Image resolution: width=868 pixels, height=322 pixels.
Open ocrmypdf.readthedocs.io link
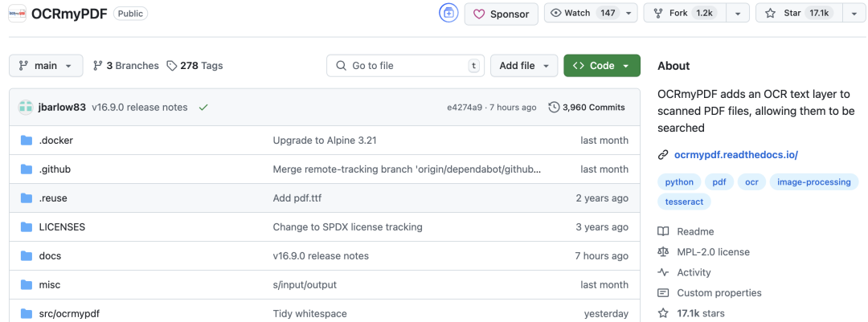(735, 155)
